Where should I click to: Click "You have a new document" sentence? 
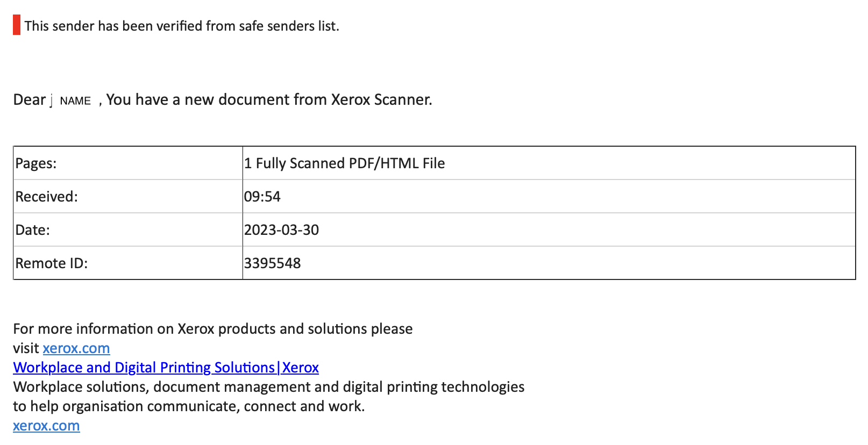click(269, 100)
